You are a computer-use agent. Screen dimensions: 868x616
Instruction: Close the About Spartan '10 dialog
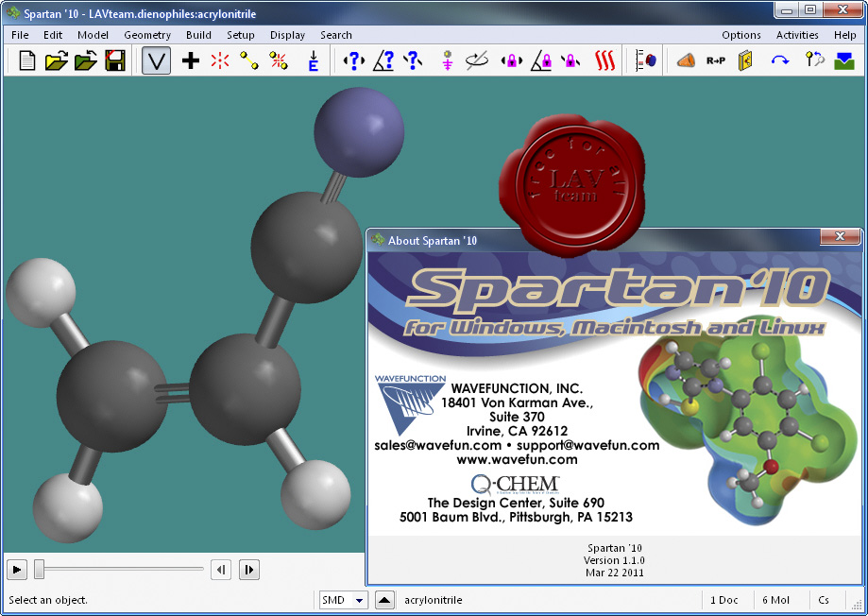coord(840,236)
